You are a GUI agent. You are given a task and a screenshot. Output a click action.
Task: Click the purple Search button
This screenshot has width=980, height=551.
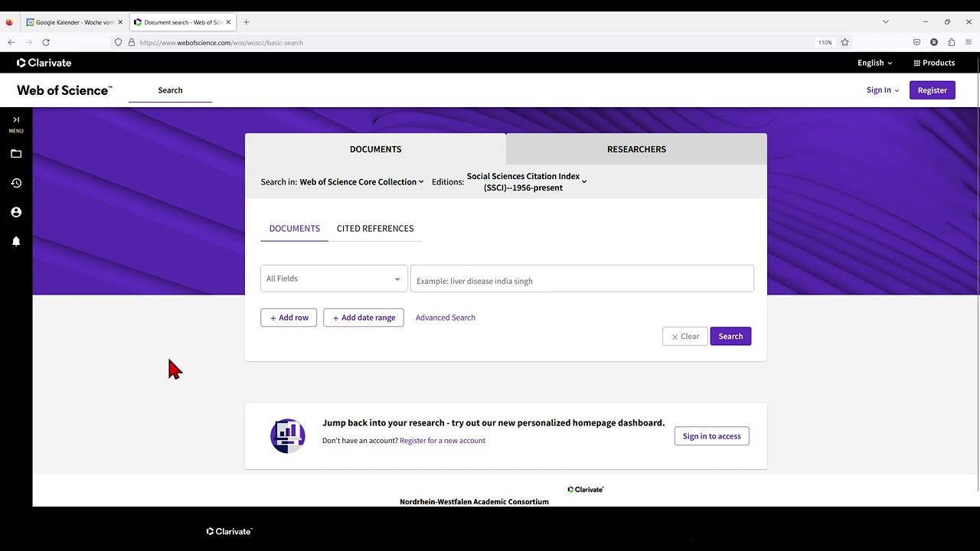(x=730, y=337)
